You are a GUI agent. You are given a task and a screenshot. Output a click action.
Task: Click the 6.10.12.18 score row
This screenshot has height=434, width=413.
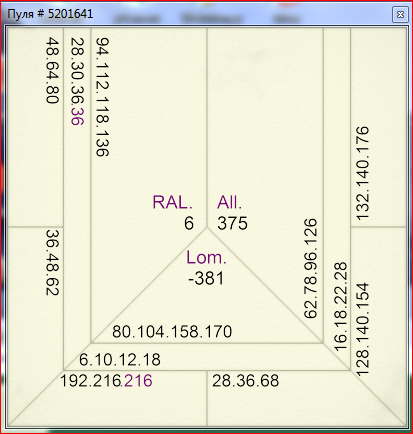(x=120, y=360)
